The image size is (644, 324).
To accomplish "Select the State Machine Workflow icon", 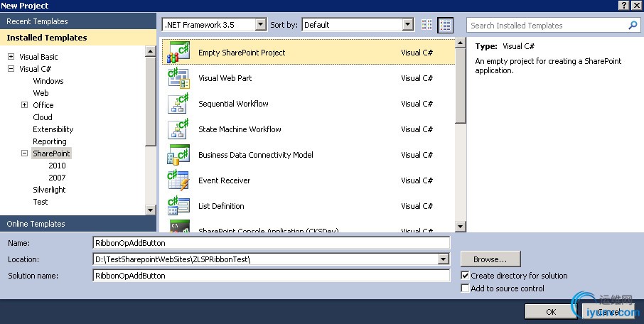I will point(178,129).
